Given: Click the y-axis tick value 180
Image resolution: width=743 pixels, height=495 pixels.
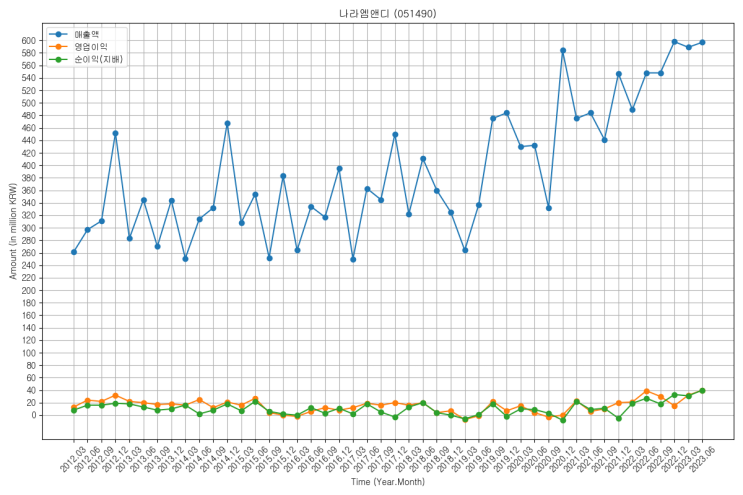Looking at the screenshot, I should pyautogui.click(x=28, y=303).
